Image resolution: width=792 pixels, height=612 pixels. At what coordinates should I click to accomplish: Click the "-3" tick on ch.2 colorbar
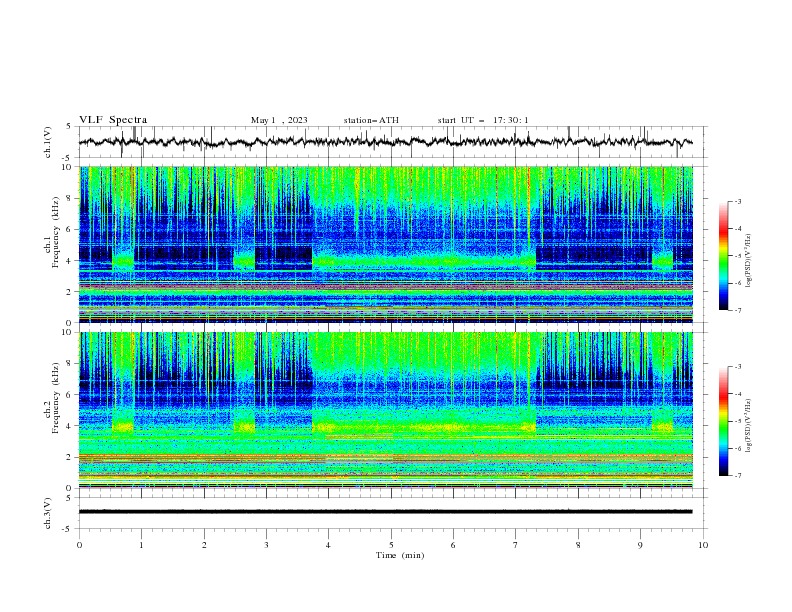coord(738,367)
